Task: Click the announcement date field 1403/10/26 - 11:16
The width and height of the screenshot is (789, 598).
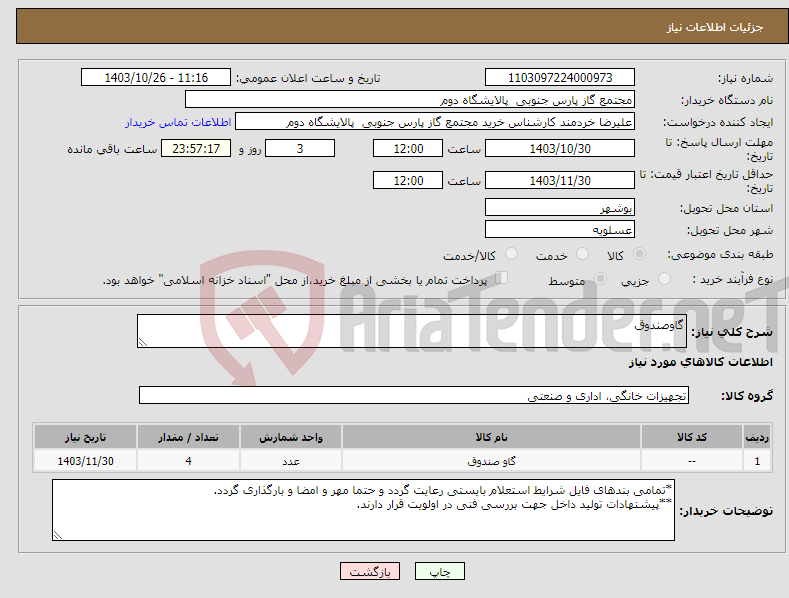Action: tap(156, 78)
